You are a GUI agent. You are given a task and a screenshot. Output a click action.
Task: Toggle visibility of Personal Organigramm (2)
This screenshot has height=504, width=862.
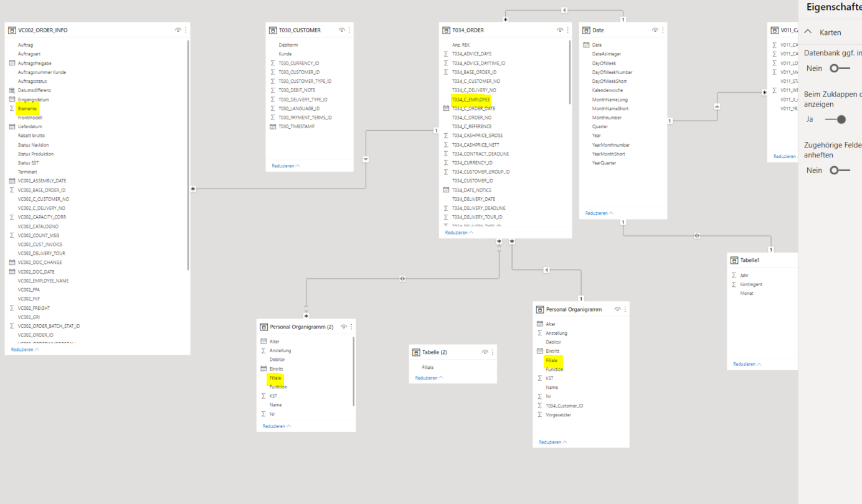(x=343, y=327)
